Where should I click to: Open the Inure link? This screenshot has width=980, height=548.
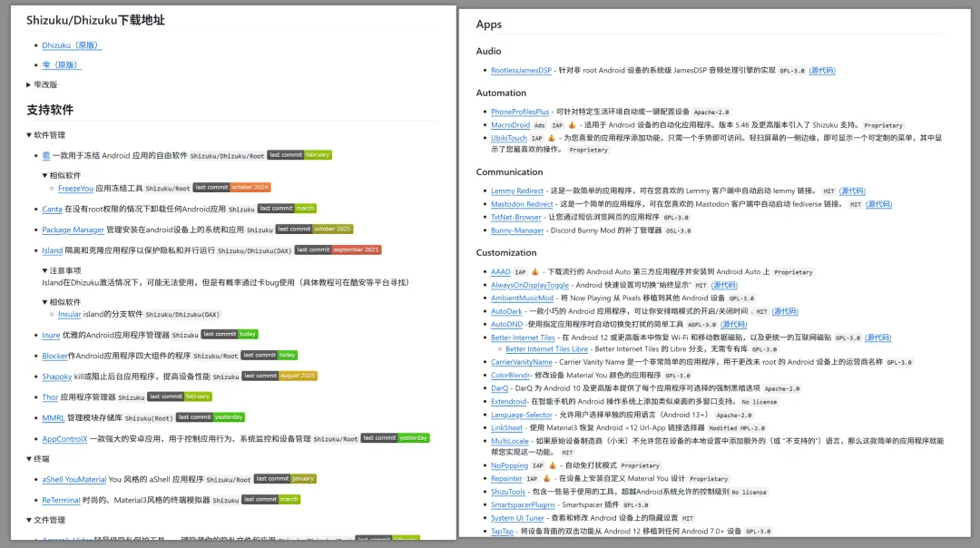(51, 335)
